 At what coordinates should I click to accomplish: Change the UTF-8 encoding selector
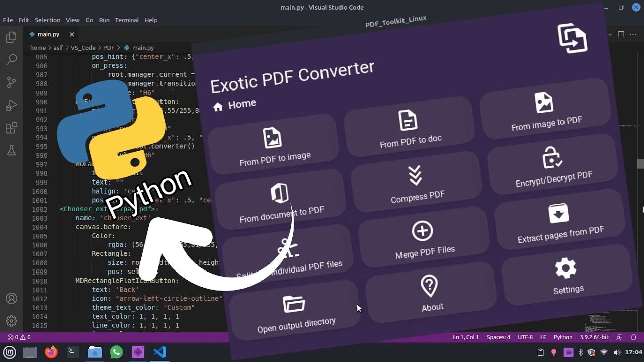pos(525,337)
